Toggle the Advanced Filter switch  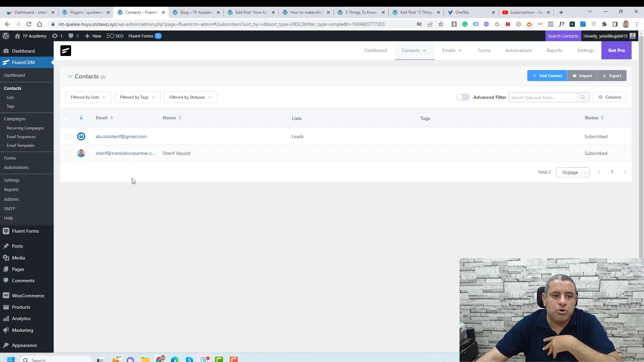(463, 97)
